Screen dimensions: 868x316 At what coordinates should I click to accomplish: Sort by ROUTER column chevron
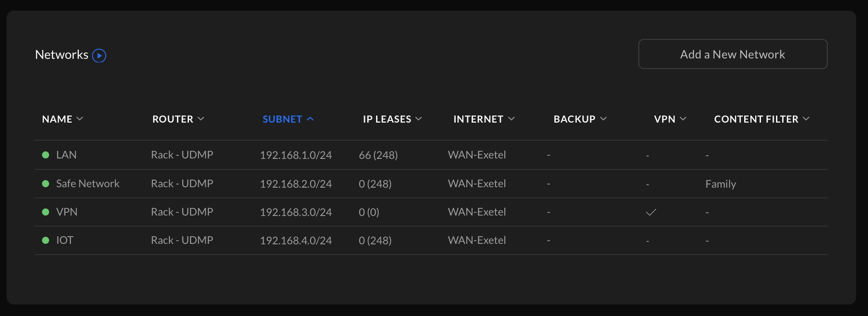(x=201, y=119)
